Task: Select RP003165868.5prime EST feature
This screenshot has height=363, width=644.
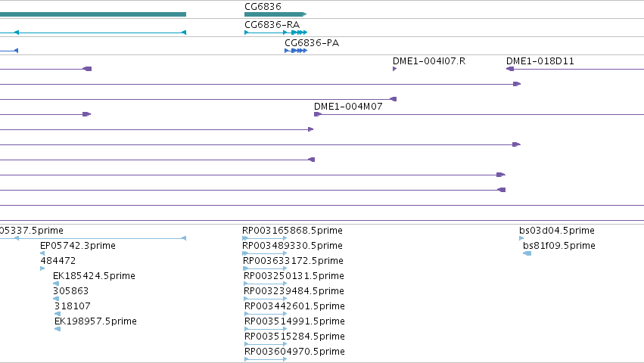Action: (x=265, y=238)
